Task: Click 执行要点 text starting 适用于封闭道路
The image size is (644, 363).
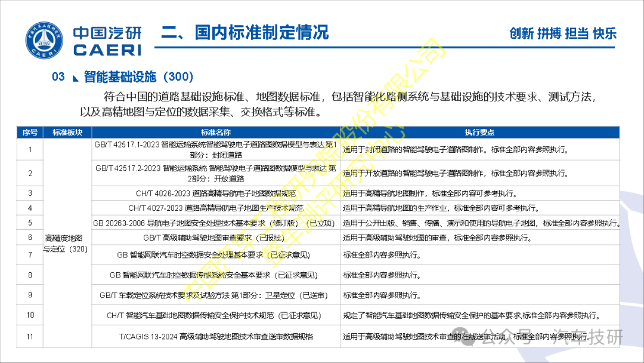Action: 456,150
